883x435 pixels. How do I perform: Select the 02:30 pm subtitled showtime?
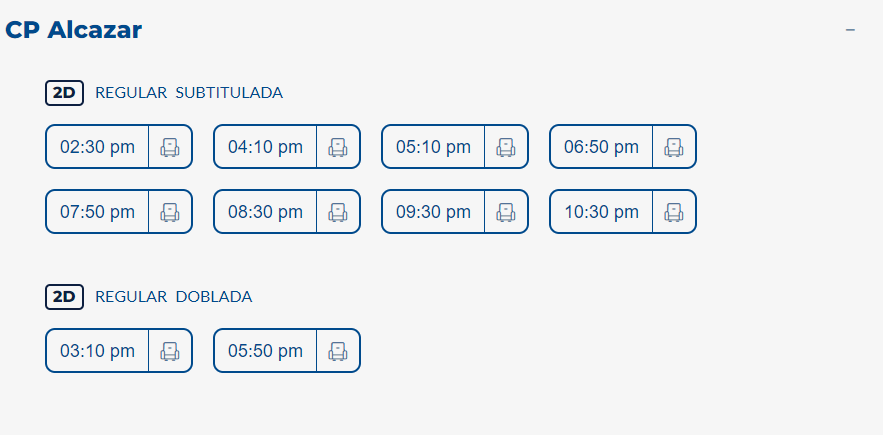click(97, 147)
